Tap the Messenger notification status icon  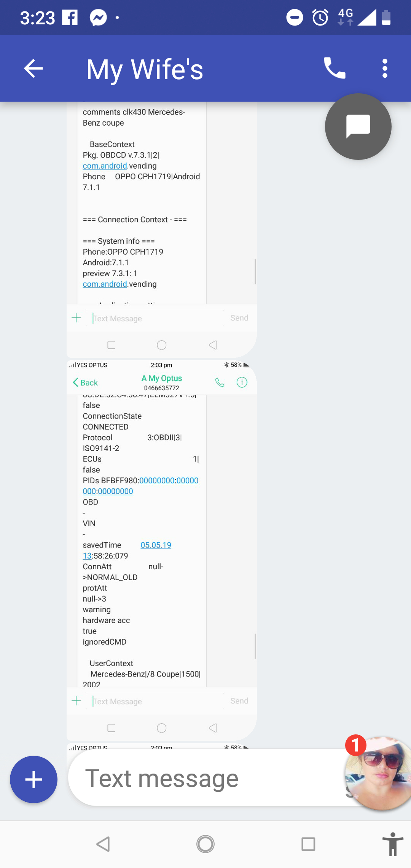(98, 18)
